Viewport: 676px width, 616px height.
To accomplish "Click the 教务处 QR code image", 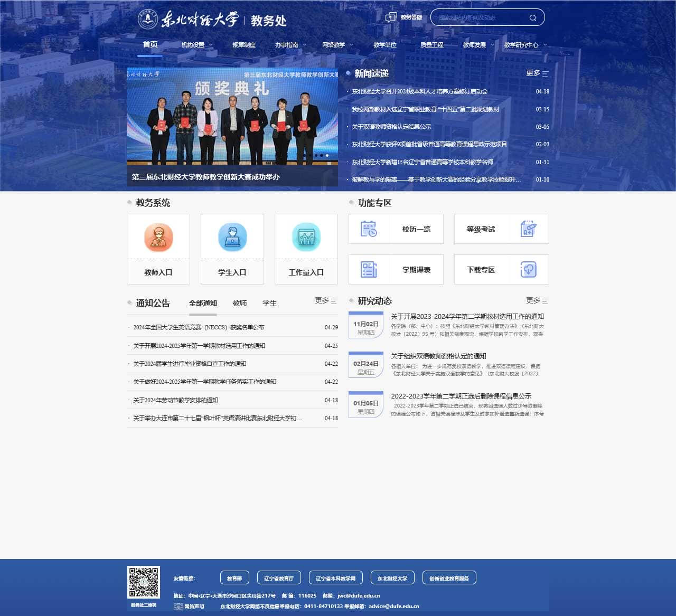I will pos(144,583).
